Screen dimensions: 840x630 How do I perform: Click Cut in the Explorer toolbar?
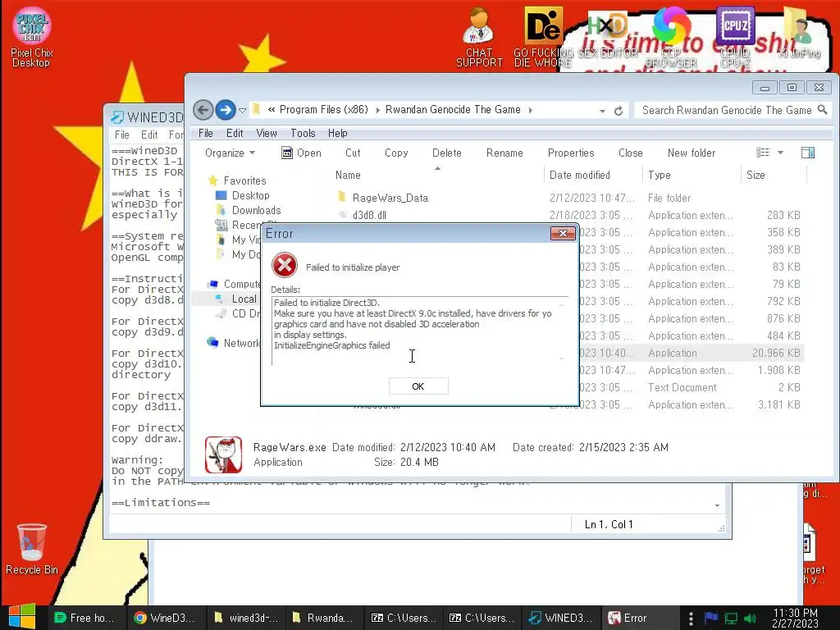[353, 153]
